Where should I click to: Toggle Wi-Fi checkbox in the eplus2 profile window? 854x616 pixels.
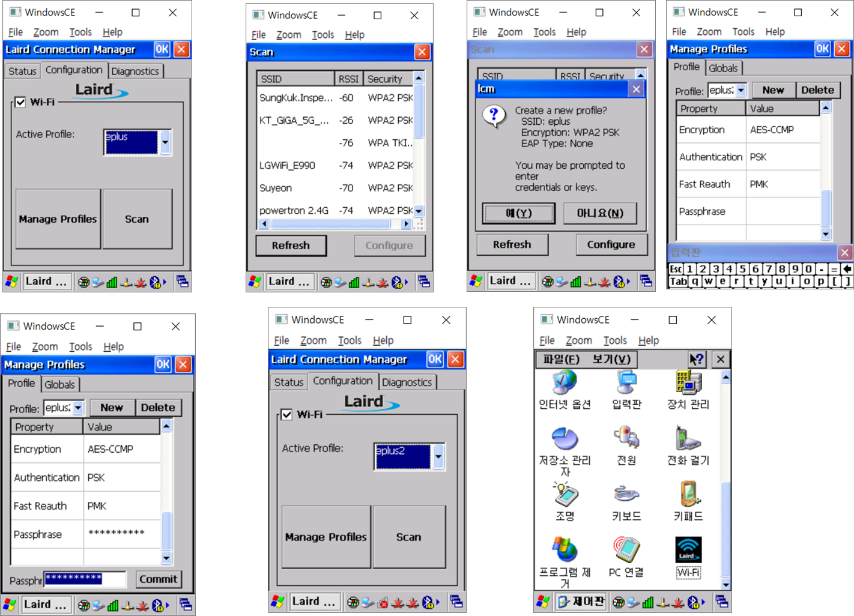286,414
